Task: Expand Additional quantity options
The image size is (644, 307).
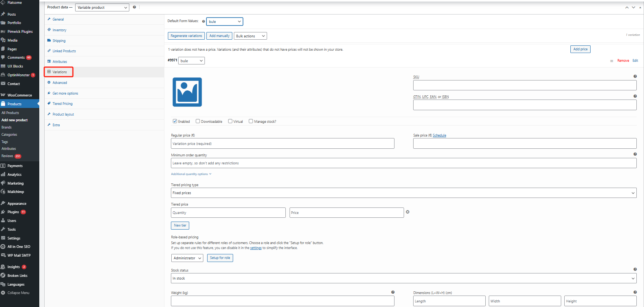Action: click(x=191, y=174)
